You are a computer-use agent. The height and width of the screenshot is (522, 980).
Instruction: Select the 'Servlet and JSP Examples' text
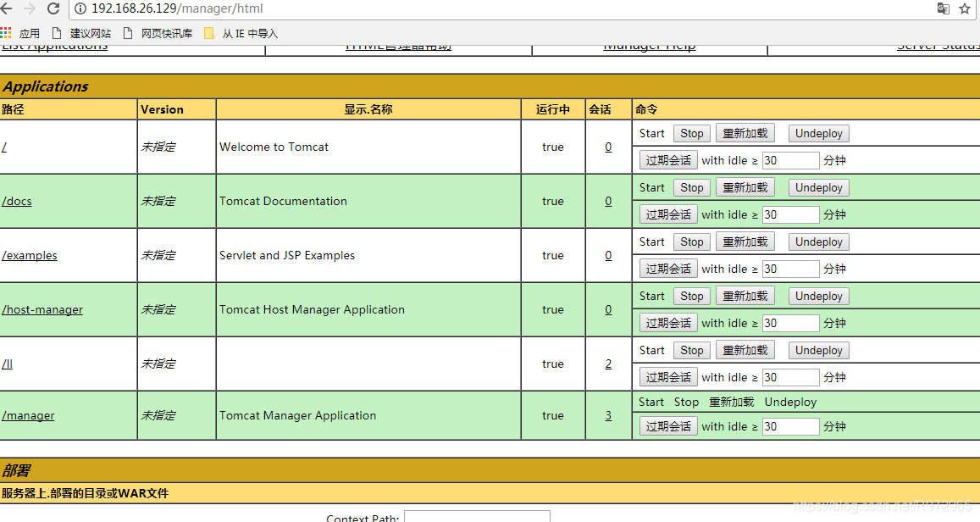tap(287, 256)
